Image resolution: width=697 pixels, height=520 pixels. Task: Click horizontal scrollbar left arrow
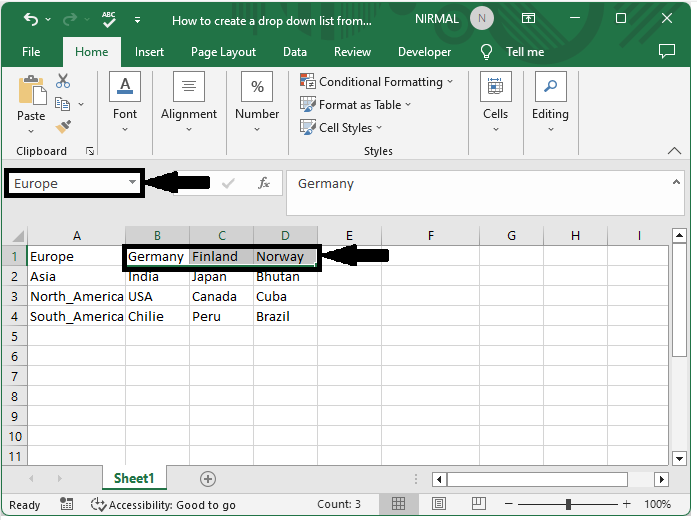pos(439,480)
